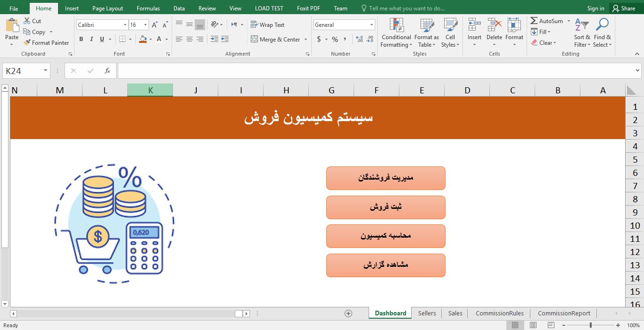Click the AutoSum sigma icon
The image size is (644, 330).
coord(534,21)
